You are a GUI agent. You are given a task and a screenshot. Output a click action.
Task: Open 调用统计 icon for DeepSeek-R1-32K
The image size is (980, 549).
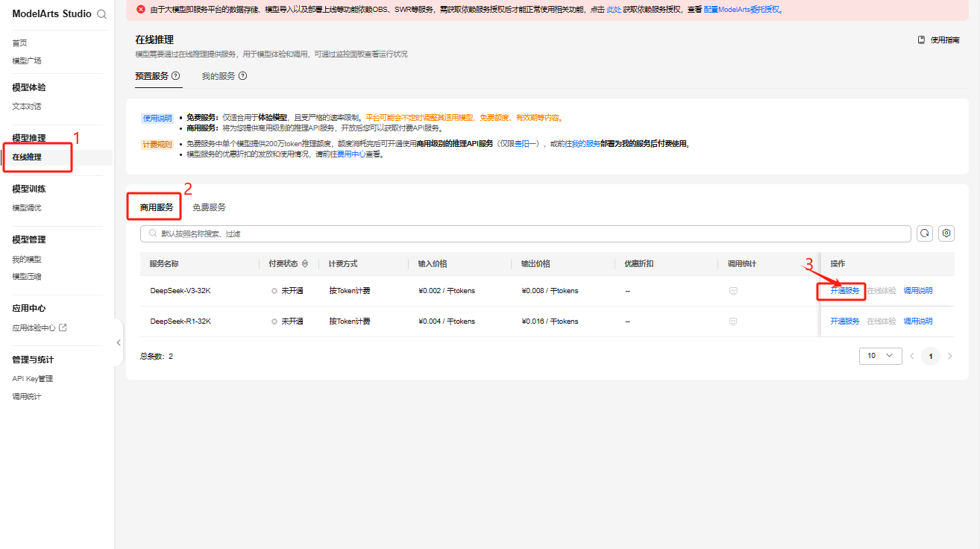pos(732,321)
